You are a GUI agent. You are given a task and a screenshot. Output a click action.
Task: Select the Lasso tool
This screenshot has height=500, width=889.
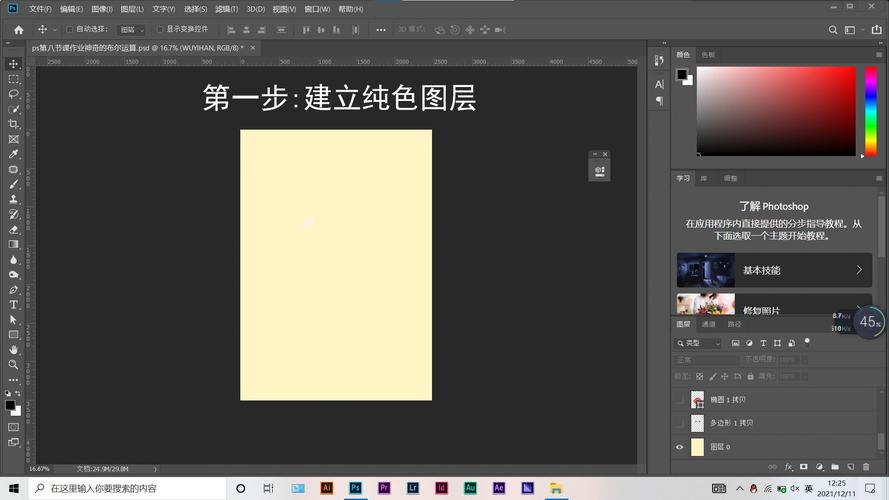click(14, 94)
